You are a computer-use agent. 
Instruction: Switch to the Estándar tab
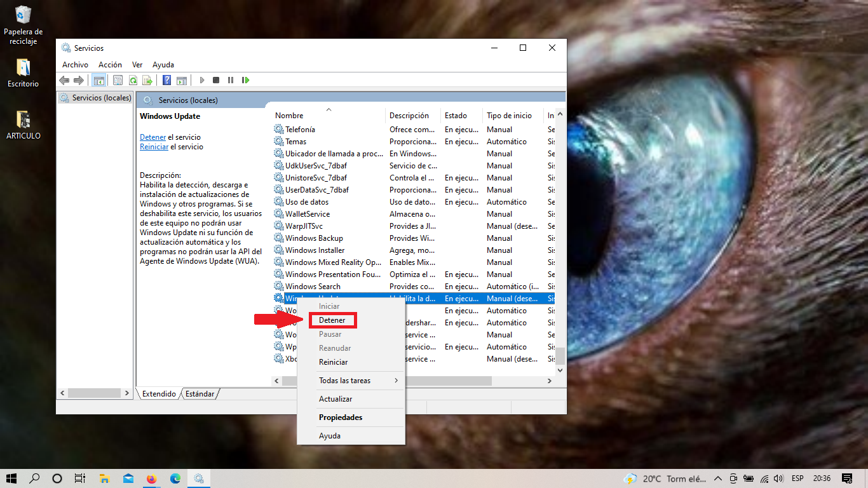tap(200, 394)
